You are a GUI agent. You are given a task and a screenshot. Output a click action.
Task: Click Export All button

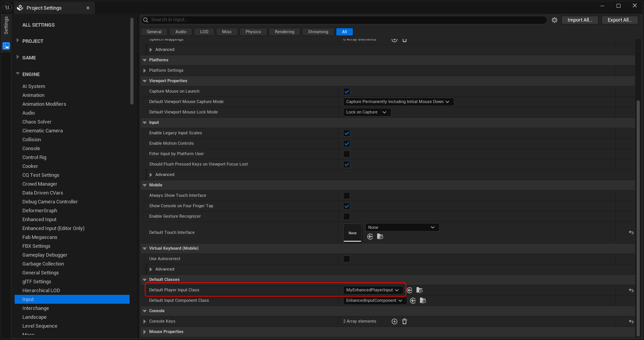tap(620, 20)
